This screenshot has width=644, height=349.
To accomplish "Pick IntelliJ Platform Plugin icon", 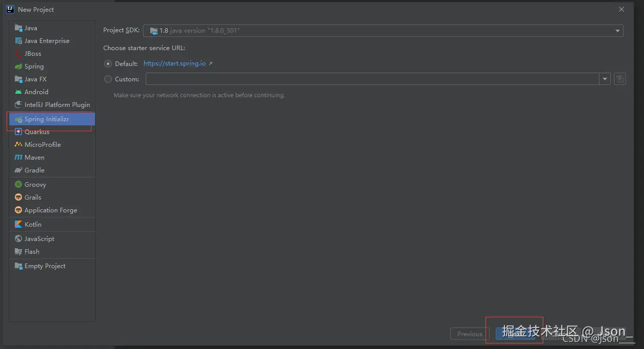I will [18, 104].
